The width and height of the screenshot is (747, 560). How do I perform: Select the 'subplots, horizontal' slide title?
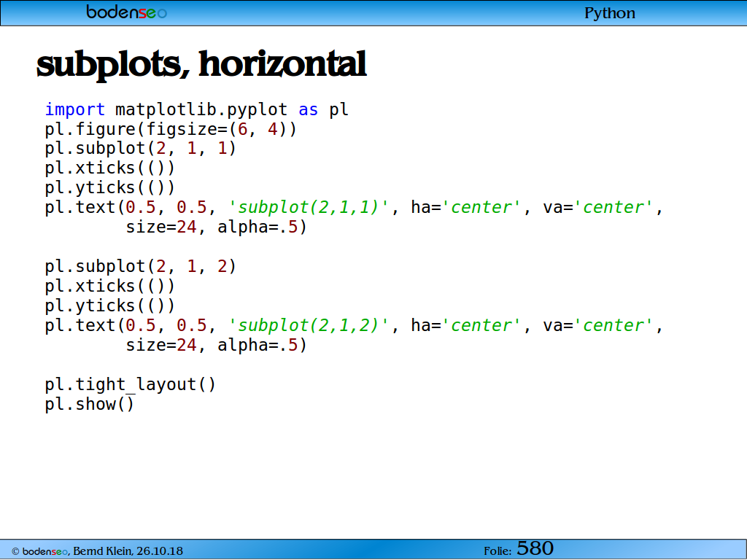pos(201,64)
